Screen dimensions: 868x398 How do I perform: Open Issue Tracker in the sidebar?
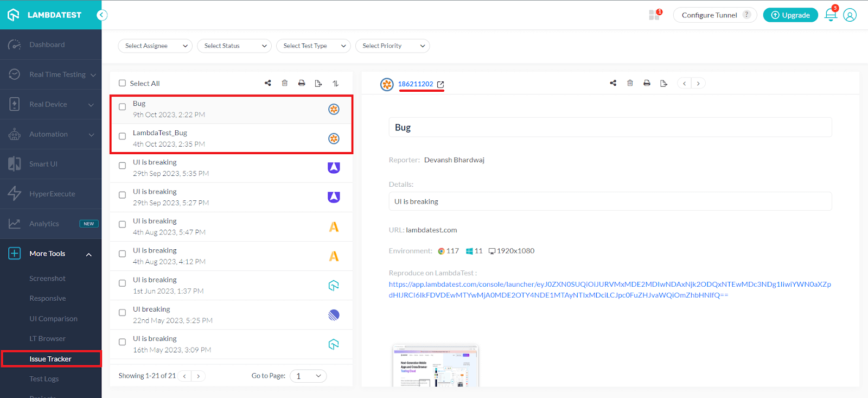51,359
